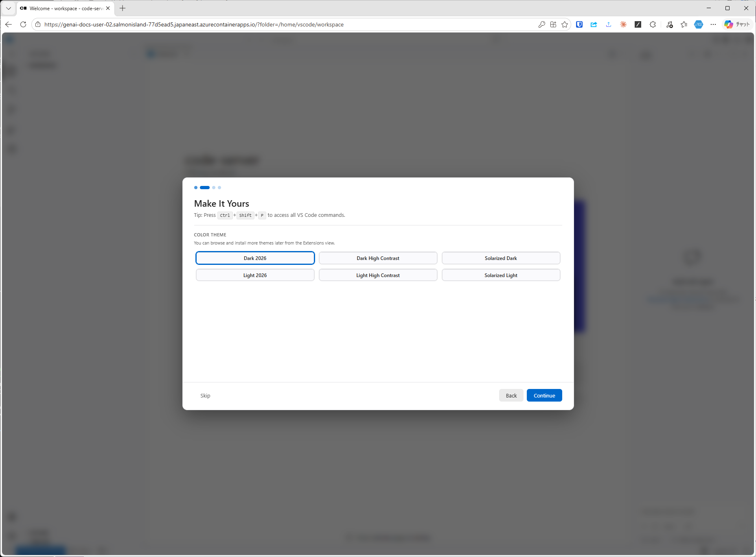The width and height of the screenshot is (756, 557).
Task: Open the browser Extensions puzzle icon
Action: pos(653,24)
